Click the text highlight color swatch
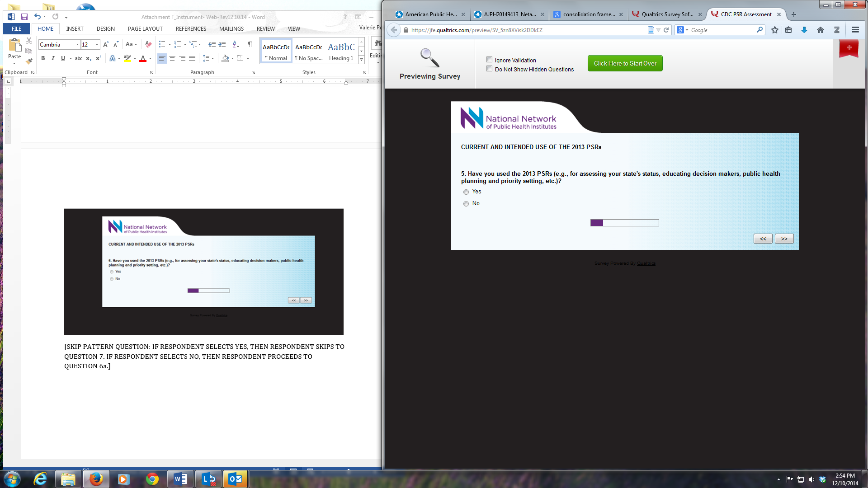Screen dimensions: 868x488 click(127, 58)
